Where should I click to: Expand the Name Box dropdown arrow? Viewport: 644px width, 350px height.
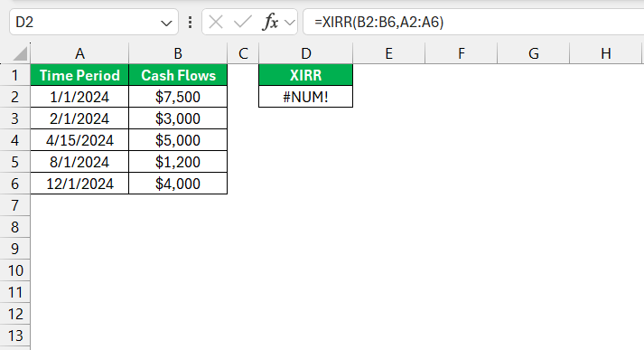(166, 23)
